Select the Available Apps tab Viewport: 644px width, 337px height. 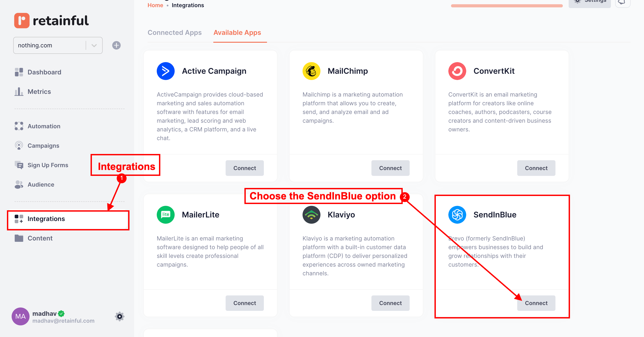(237, 32)
